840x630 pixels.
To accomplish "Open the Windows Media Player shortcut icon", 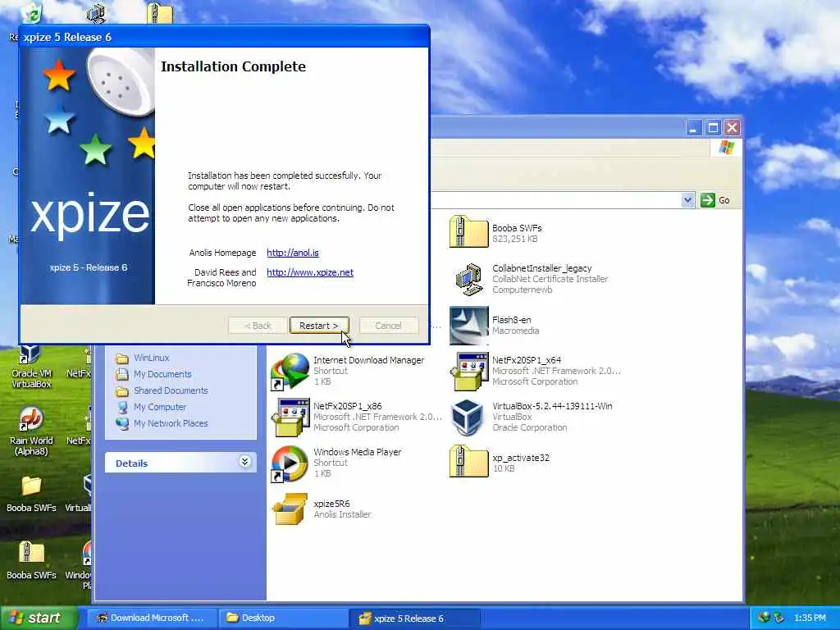I will click(x=290, y=463).
